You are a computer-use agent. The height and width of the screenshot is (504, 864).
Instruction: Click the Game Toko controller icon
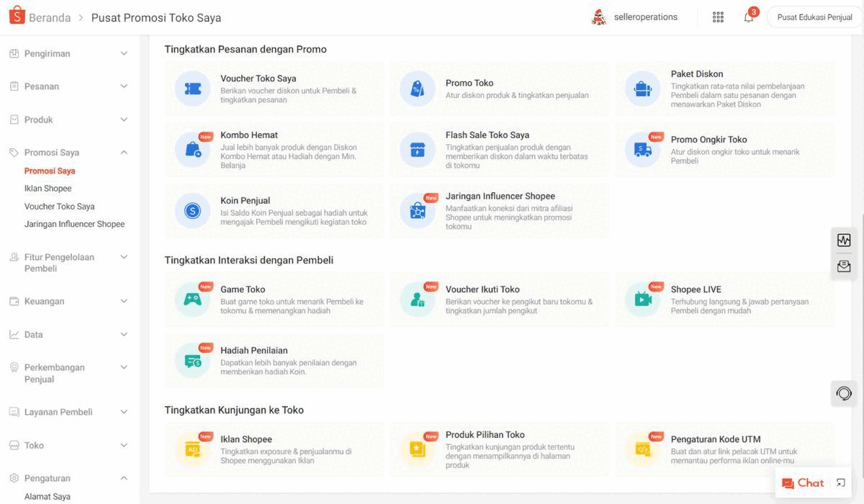click(x=192, y=300)
